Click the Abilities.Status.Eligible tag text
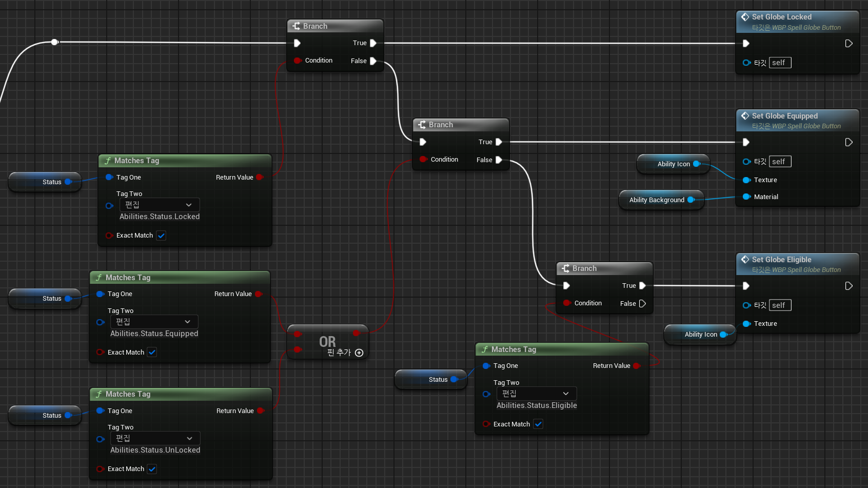868x488 pixels. 537,405
